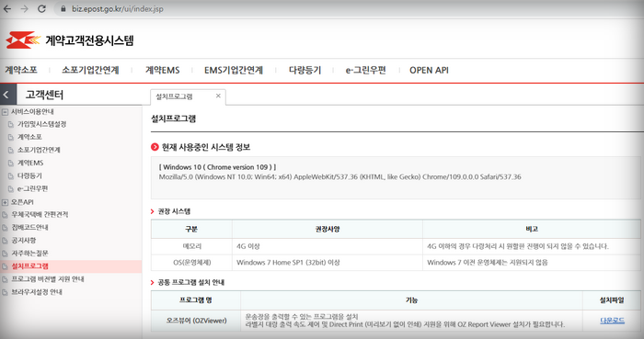The image size is (644, 339).
Task: Expand the 오픈API tree node
Action: 5,202
